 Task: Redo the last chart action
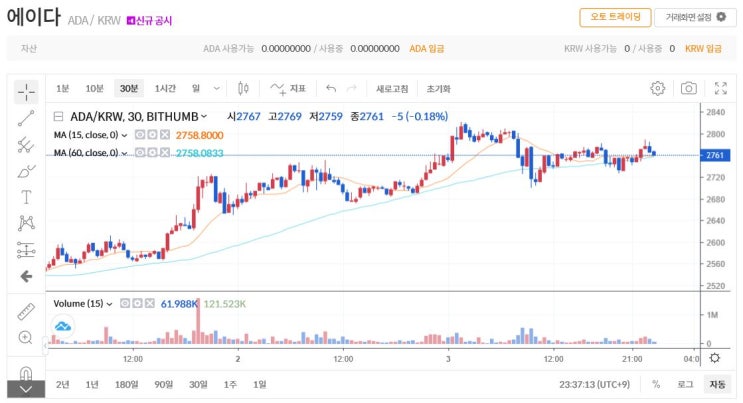click(352, 89)
